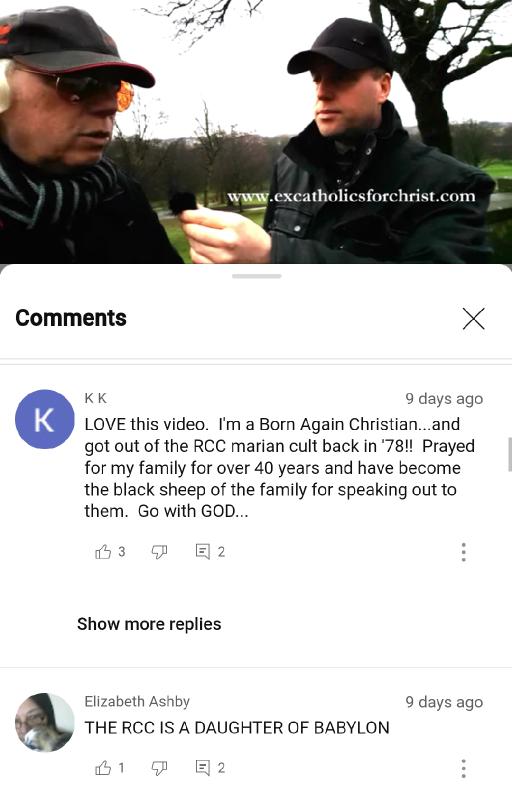Like K K's comment

103,552
